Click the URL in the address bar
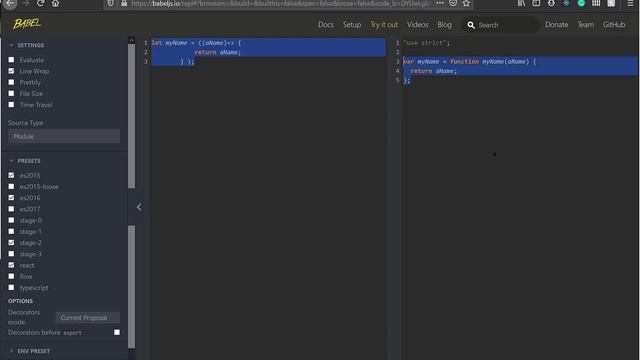The height and width of the screenshot is (360, 640). 280,4
